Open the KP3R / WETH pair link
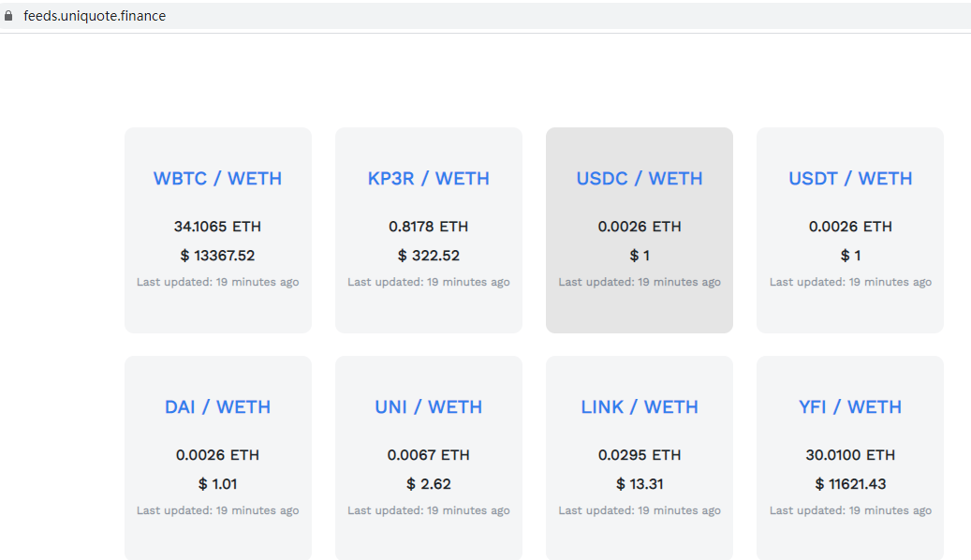 (429, 179)
